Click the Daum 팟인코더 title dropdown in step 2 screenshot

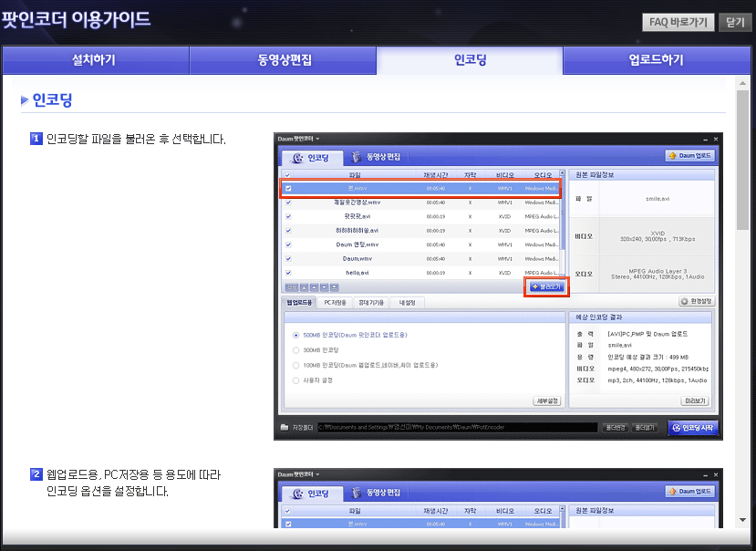[x=298, y=474]
